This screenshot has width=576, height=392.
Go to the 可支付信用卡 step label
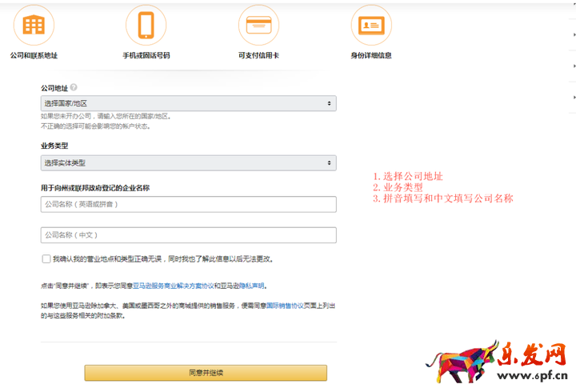[258, 56]
